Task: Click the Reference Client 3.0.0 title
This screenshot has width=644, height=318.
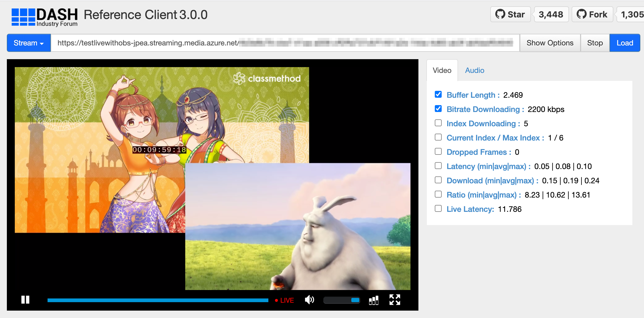Action: click(146, 15)
